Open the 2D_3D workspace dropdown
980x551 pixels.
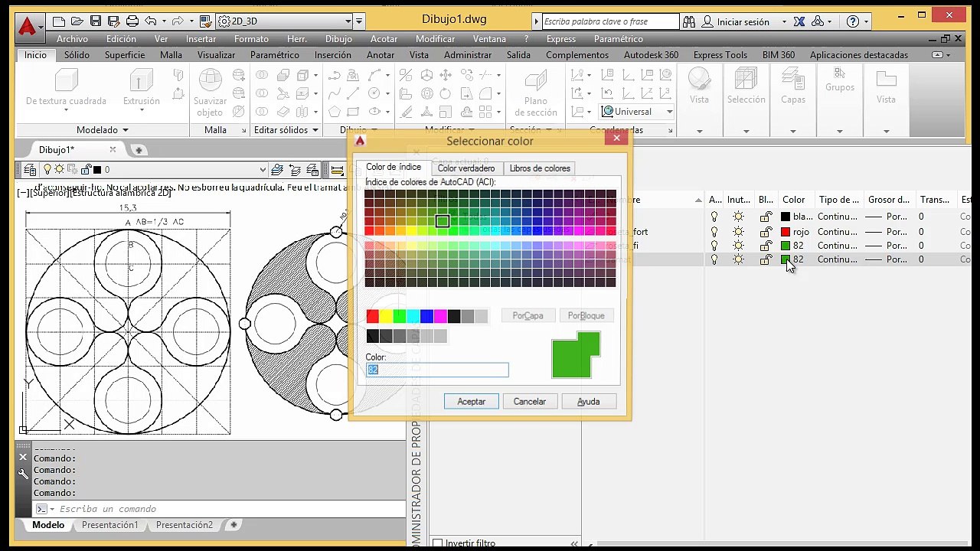click(348, 21)
